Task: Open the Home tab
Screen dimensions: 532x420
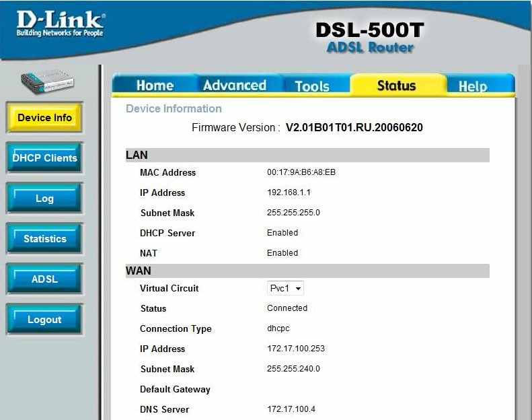Action: [155, 85]
